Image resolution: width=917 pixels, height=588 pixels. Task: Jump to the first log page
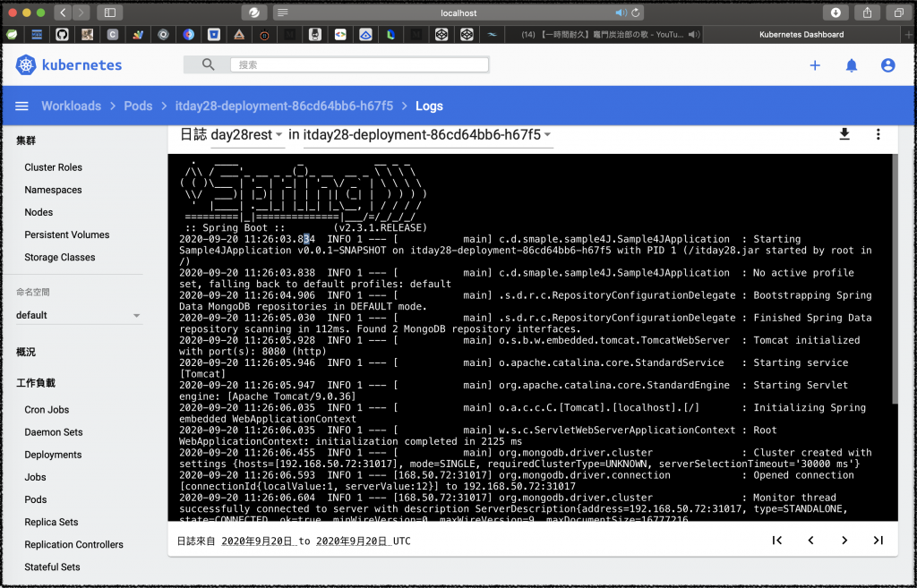point(776,540)
